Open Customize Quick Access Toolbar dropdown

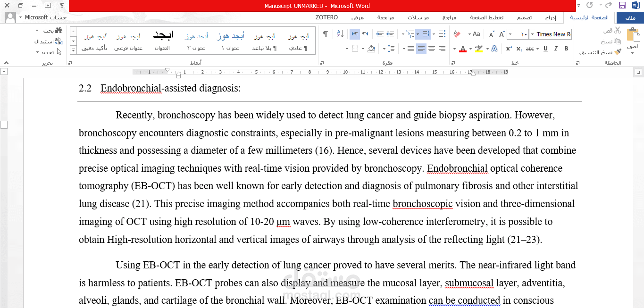coord(579,6)
